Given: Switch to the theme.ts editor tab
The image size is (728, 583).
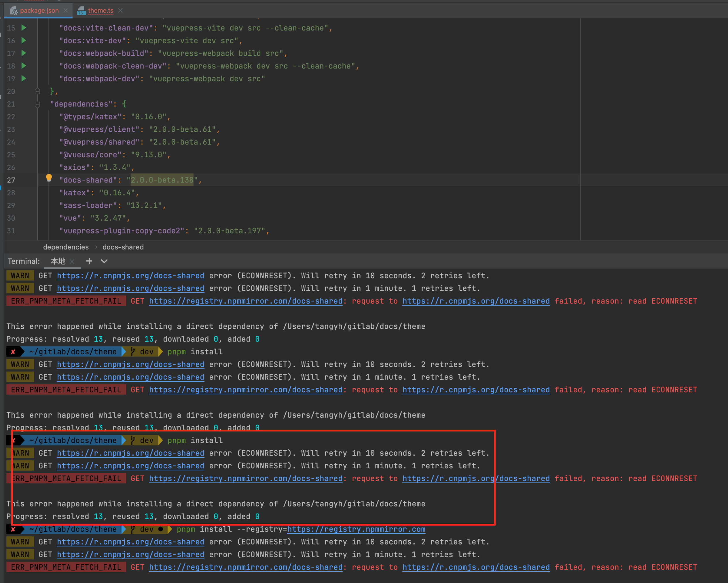Looking at the screenshot, I should (100, 10).
